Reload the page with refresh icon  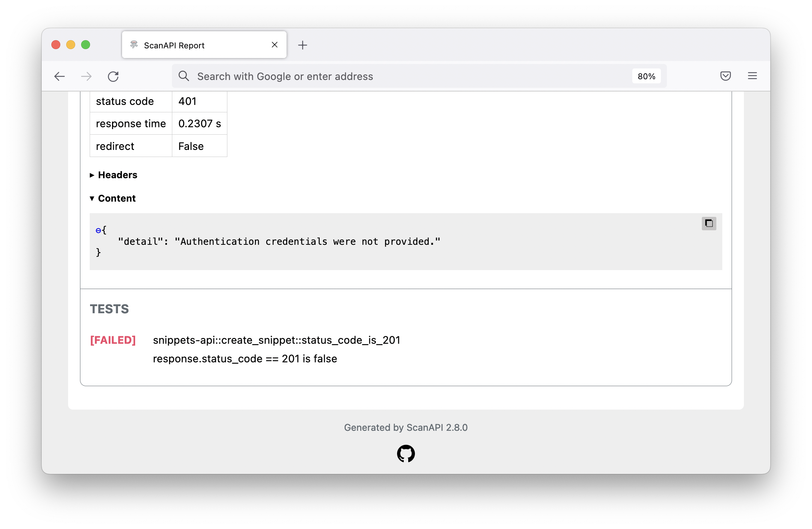click(x=113, y=77)
